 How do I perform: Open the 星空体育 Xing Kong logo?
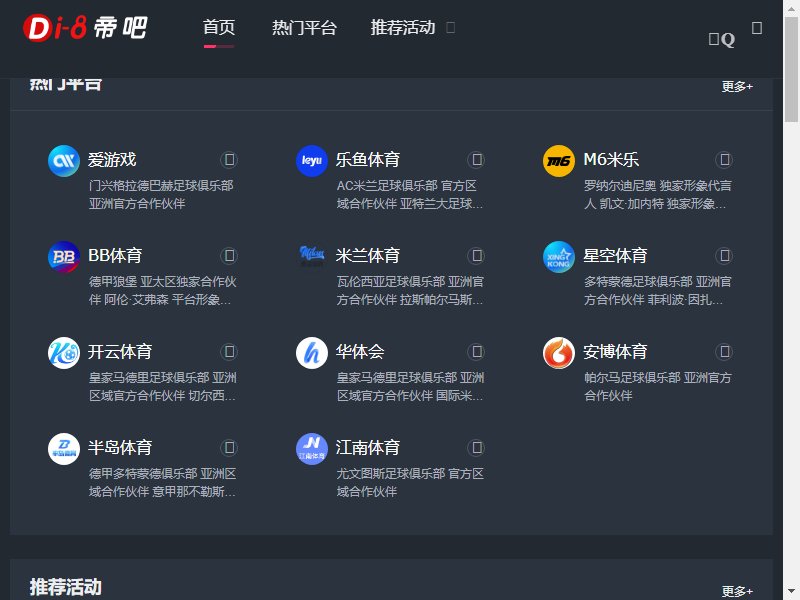pyautogui.click(x=559, y=257)
